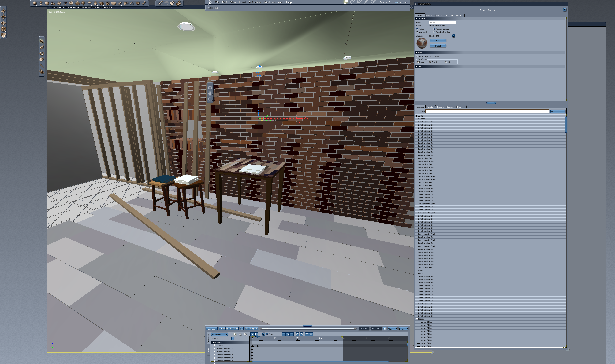Pick the tree/plant creation tool

(83, 3)
